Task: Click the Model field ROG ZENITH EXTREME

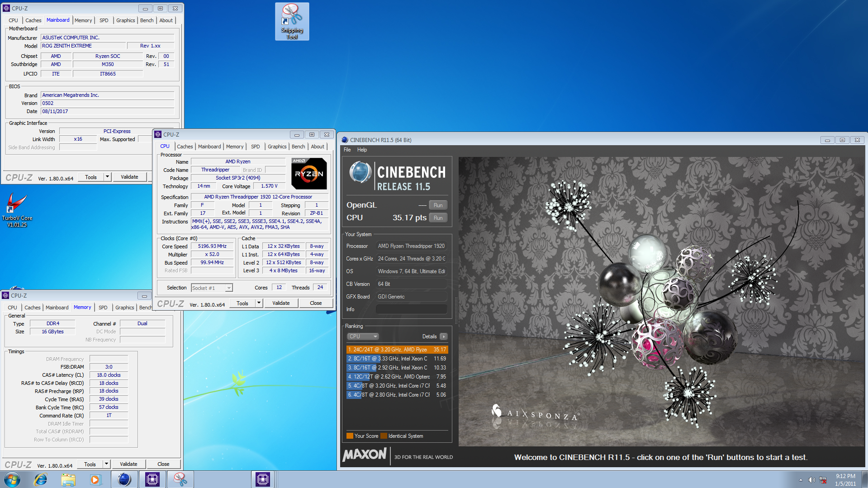Action: point(83,46)
